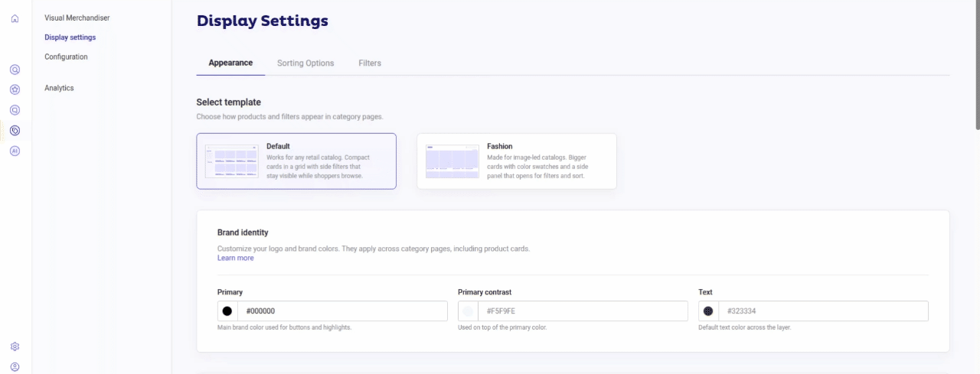Switch to the Filters tab
980x374 pixels.
370,63
